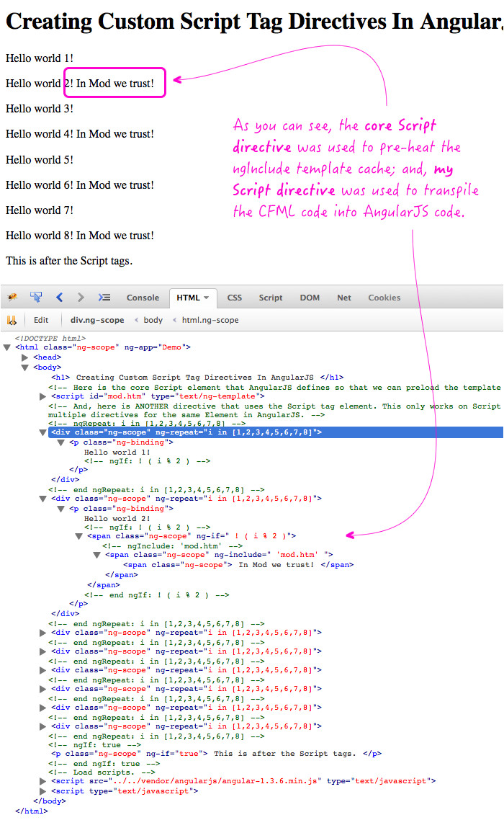This screenshot has height=833, width=504.
Task: Click Hello world 6! In Mod we trust!
Action: (80, 185)
